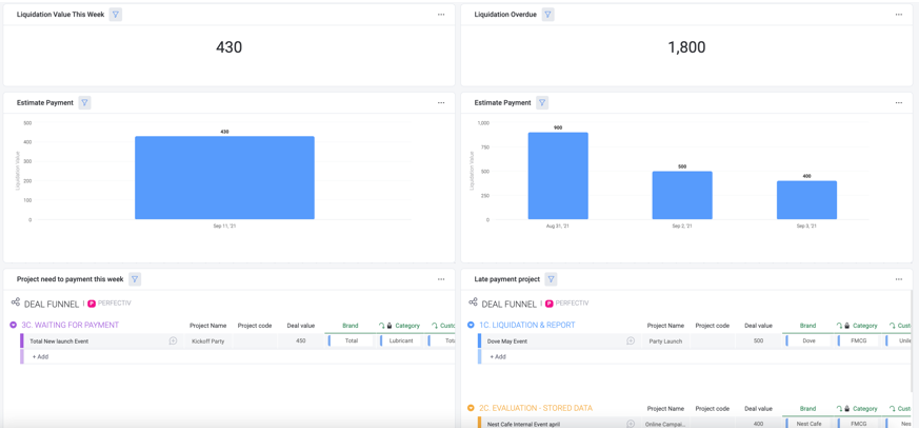Open three-dot menu of Late payment project
The height and width of the screenshot is (428, 920).
[x=897, y=279]
